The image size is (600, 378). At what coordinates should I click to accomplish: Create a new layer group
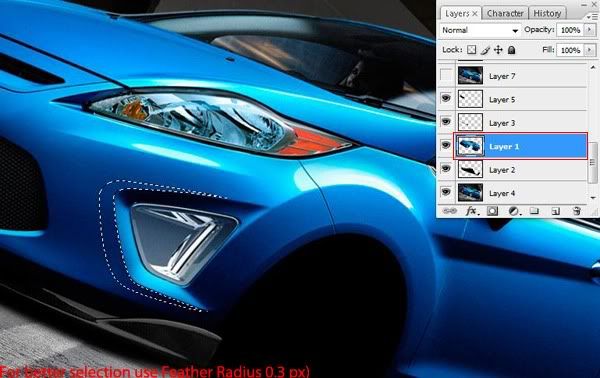click(x=534, y=211)
